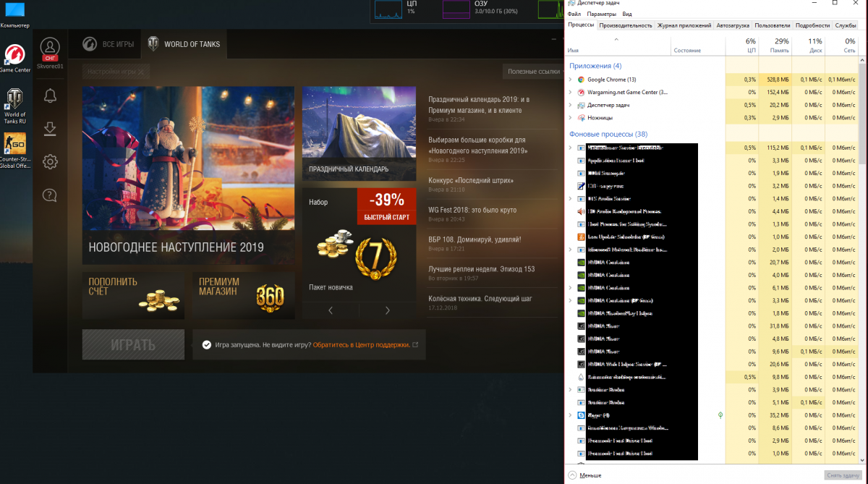Open the ПРЕМИУМ МАГАЗИН tile
The height and width of the screenshot is (484, 868).
click(243, 296)
